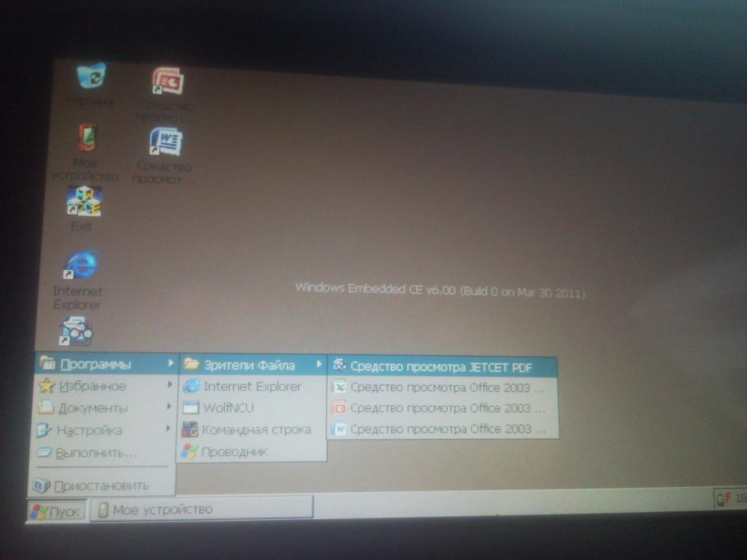Expand the Настройка submenu arrow
747x560 pixels.
(168, 429)
